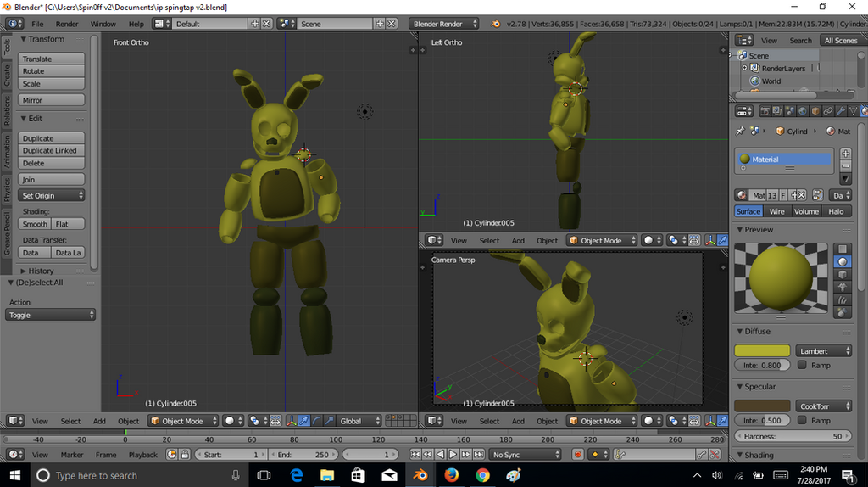Select monkey preview type

pyautogui.click(x=842, y=287)
